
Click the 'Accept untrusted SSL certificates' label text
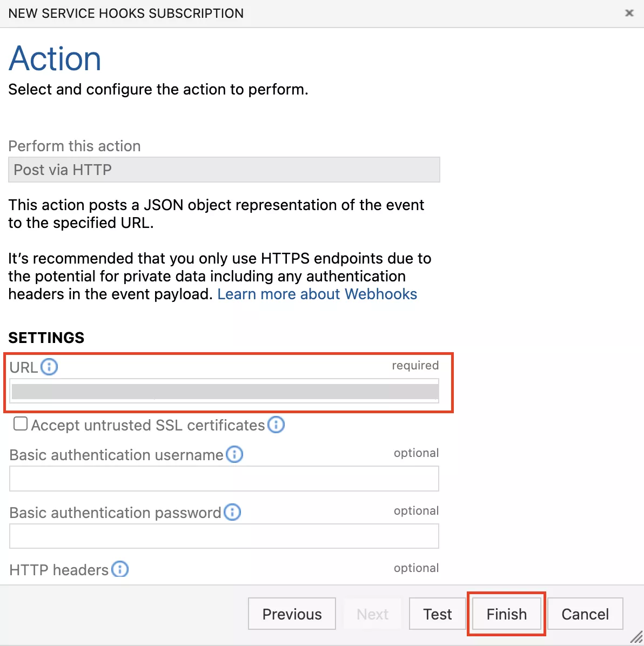tap(147, 426)
